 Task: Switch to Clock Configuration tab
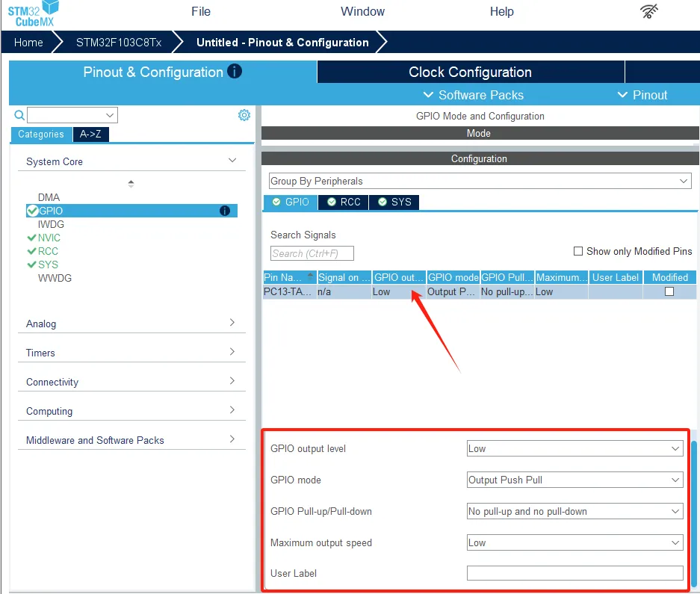click(x=470, y=72)
